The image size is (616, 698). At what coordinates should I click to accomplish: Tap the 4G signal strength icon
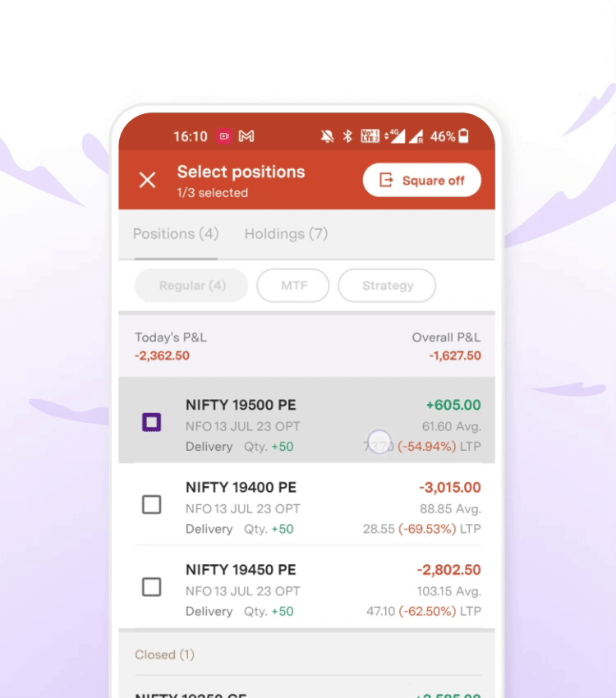point(395,136)
